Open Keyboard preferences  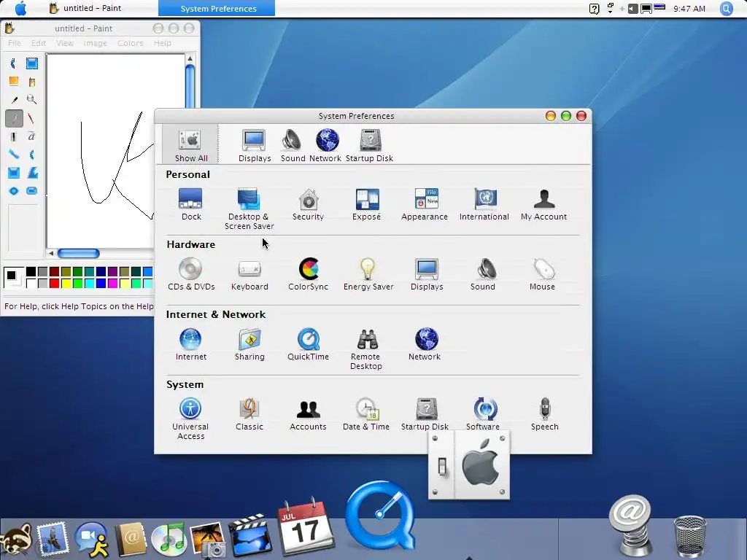pyautogui.click(x=249, y=274)
